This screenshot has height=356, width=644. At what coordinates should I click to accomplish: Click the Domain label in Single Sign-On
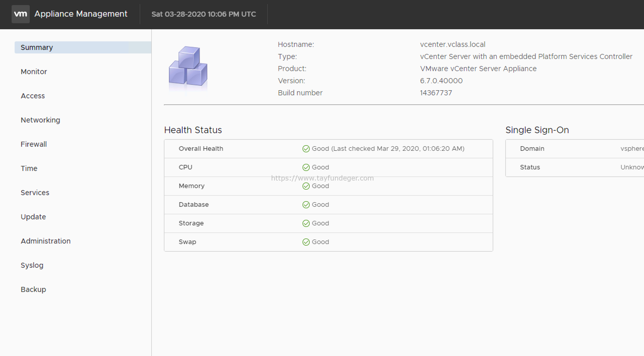[532, 149]
